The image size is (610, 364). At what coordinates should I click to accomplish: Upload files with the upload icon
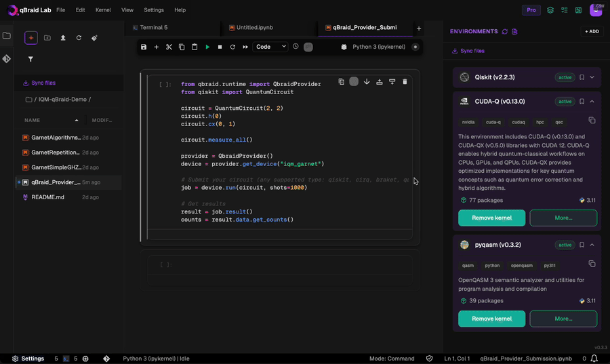click(x=63, y=38)
